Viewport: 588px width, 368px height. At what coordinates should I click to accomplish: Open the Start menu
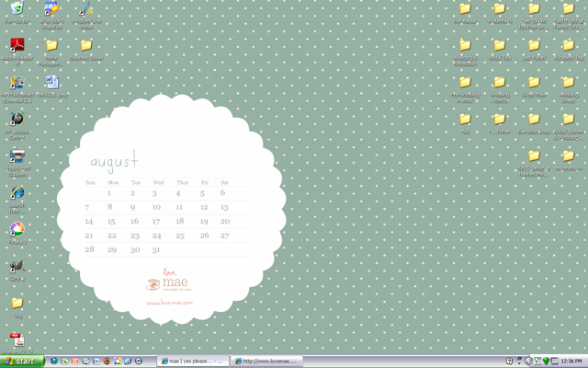(x=22, y=362)
